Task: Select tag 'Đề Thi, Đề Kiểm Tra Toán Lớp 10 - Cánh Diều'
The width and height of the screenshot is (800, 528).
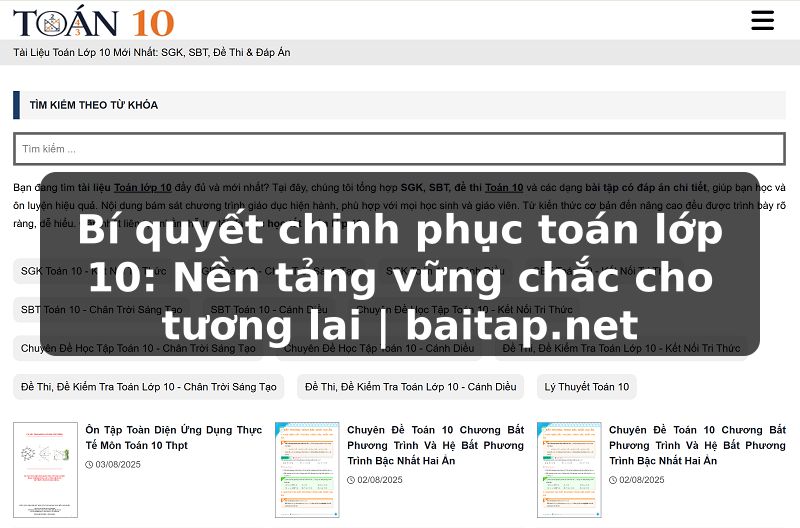Action: point(411,387)
